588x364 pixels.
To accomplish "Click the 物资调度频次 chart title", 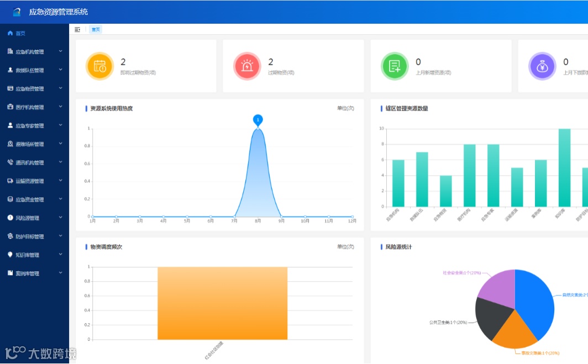I will [x=106, y=247].
